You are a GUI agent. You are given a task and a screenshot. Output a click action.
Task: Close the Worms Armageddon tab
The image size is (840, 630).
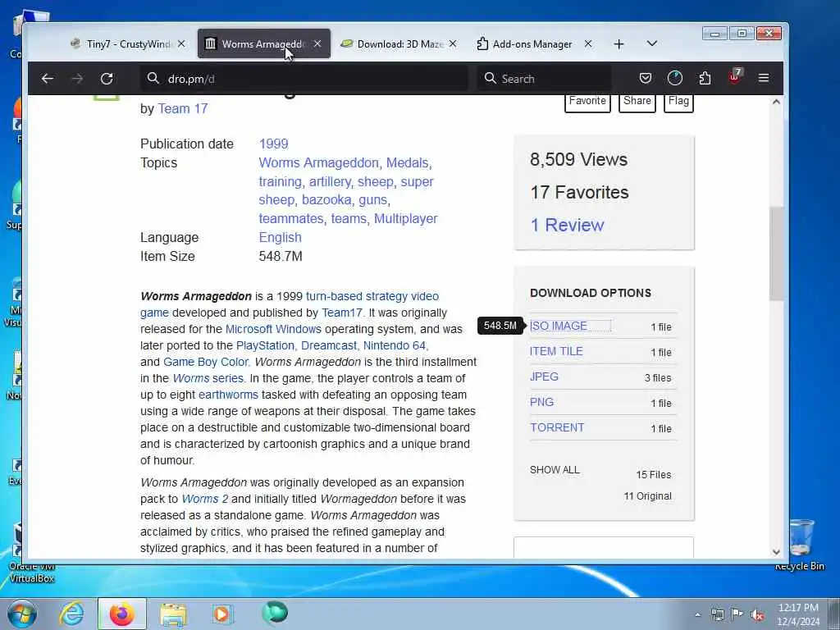pyautogui.click(x=317, y=44)
